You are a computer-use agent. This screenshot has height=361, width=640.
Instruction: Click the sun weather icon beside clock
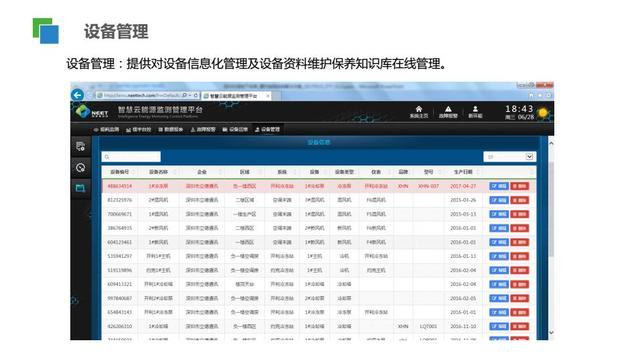(543, 113)
